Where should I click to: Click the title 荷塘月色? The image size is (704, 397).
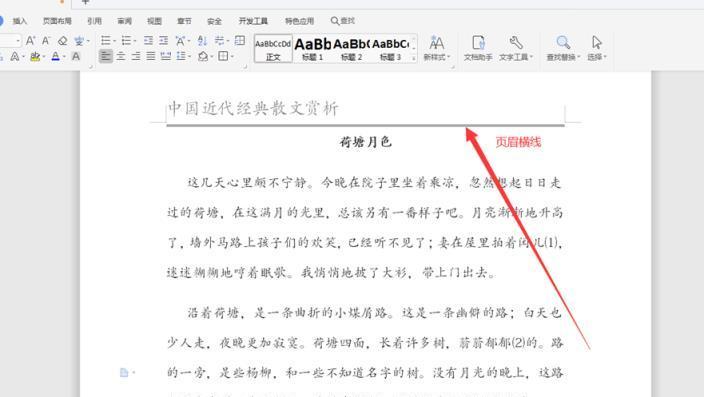click(x=365, y=142)
